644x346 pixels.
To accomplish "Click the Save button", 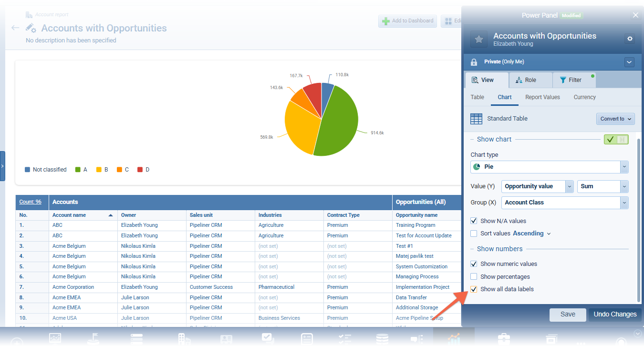I will click(567, 315).
